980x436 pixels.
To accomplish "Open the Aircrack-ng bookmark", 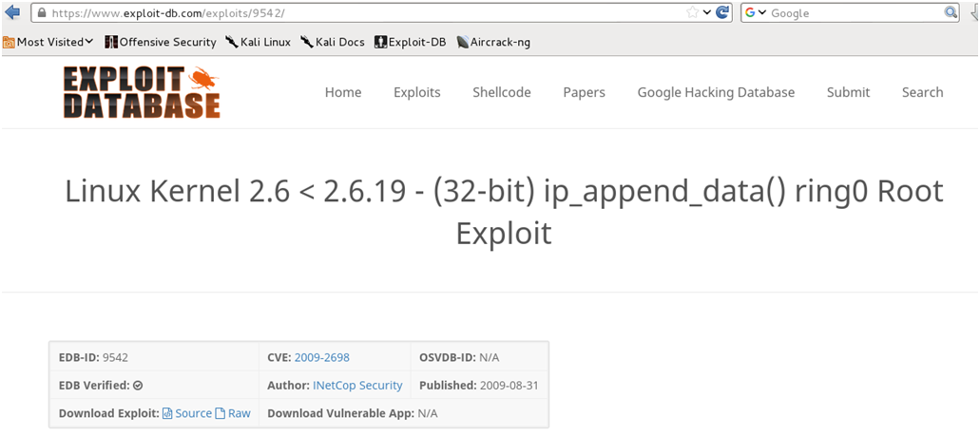I will coord(492,42).
